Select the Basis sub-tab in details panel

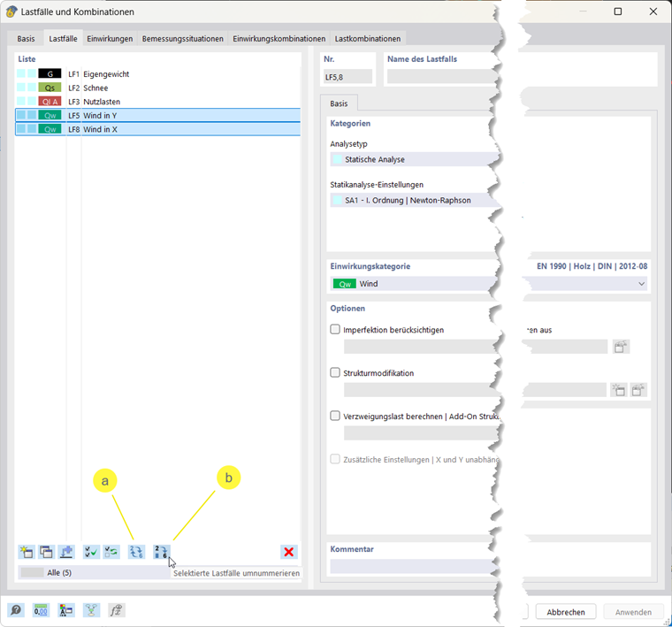pos(339,103)
